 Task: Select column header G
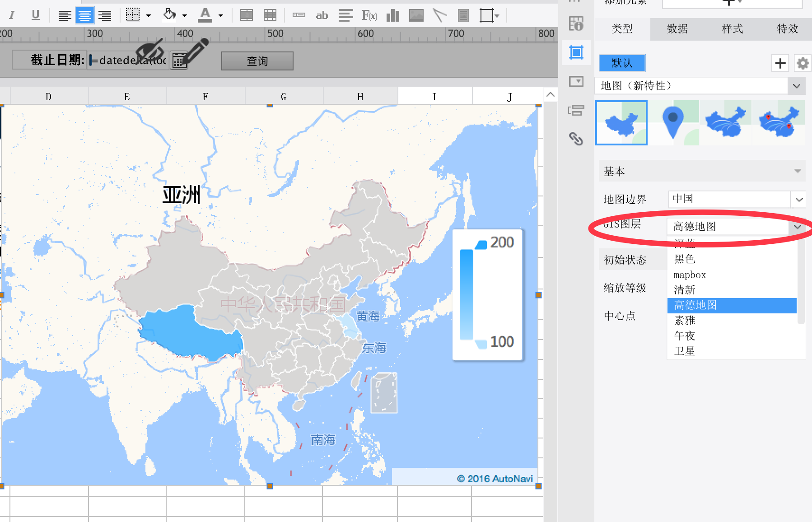(284, 96)
